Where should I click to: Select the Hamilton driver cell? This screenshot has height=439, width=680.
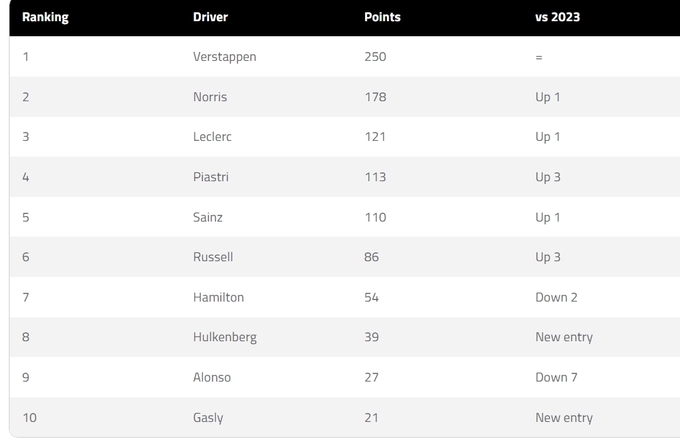click(x=218, y=297)
